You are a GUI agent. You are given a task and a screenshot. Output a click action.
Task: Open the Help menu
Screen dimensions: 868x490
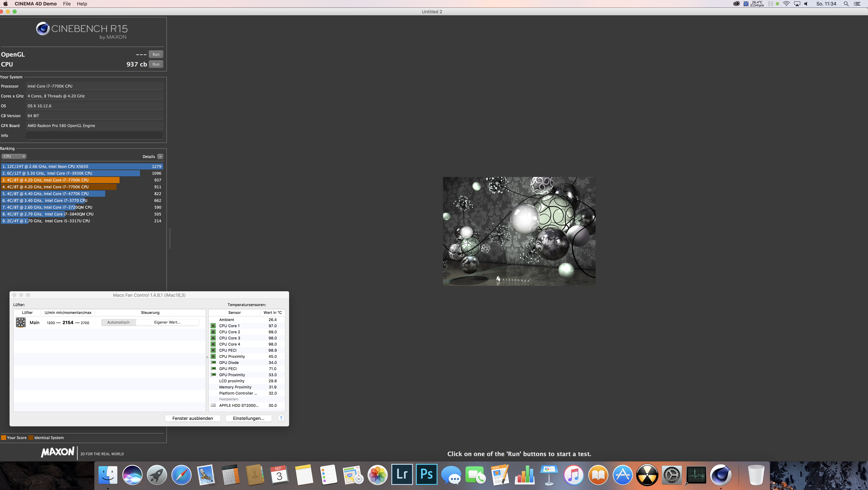[x=82, y=4]
